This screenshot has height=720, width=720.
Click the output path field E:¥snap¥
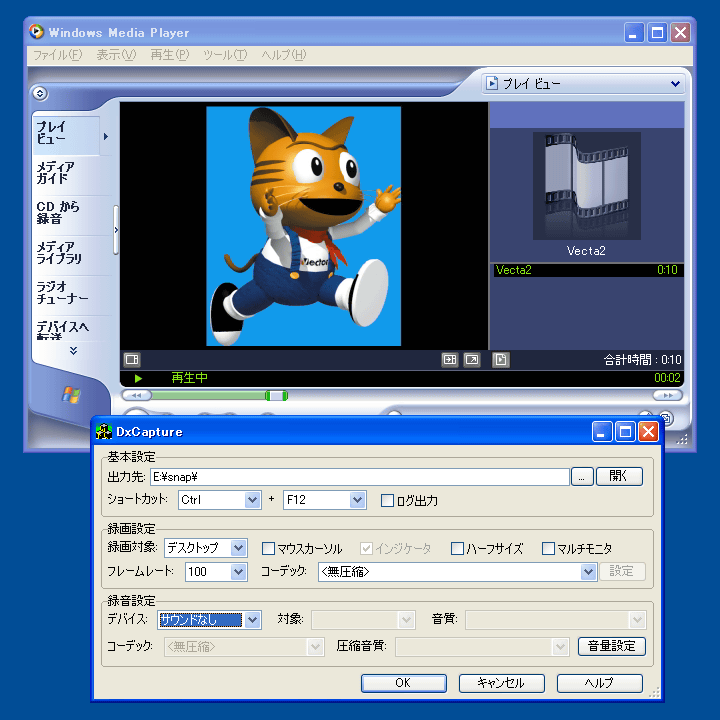360,477
